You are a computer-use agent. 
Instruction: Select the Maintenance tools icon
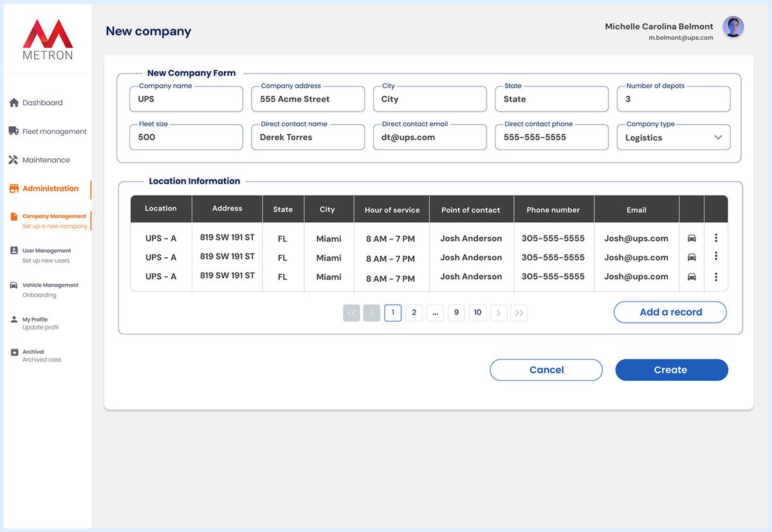pos(14,160)
